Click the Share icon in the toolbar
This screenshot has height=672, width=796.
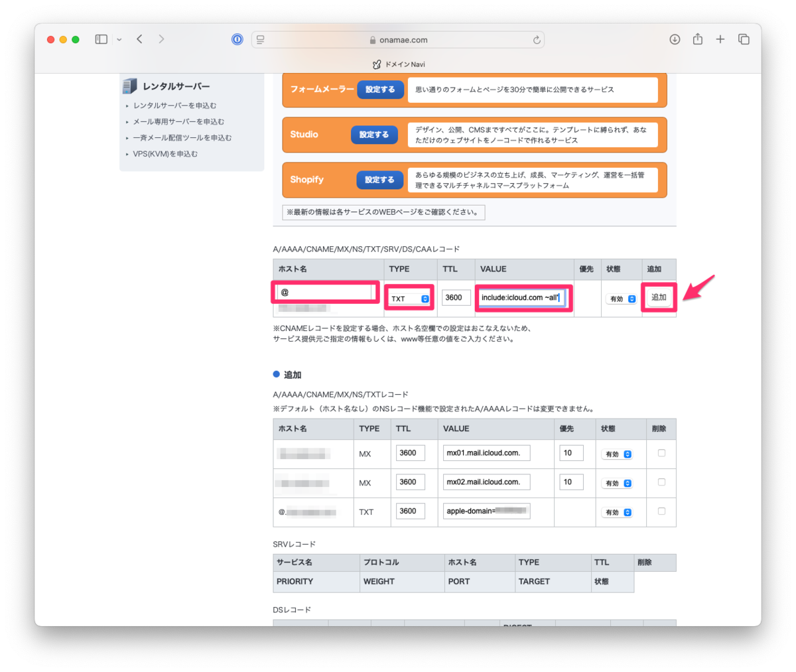(x=698, y=39)
